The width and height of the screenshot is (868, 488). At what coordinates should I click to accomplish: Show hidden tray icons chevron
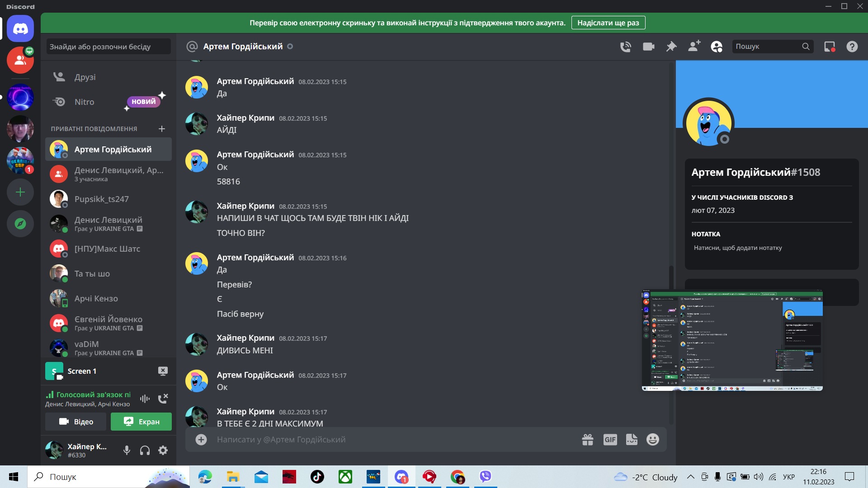(x=691, y=477)
